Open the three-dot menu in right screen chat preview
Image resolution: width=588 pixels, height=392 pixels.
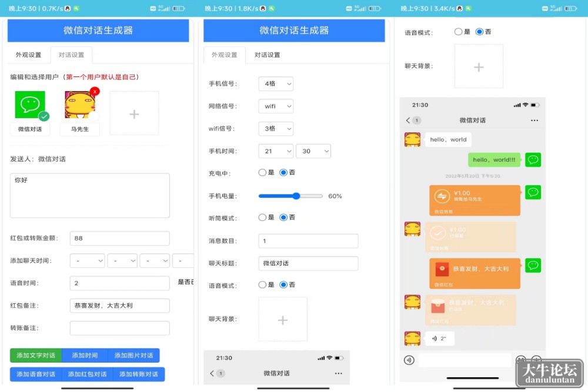coord(534,120)
